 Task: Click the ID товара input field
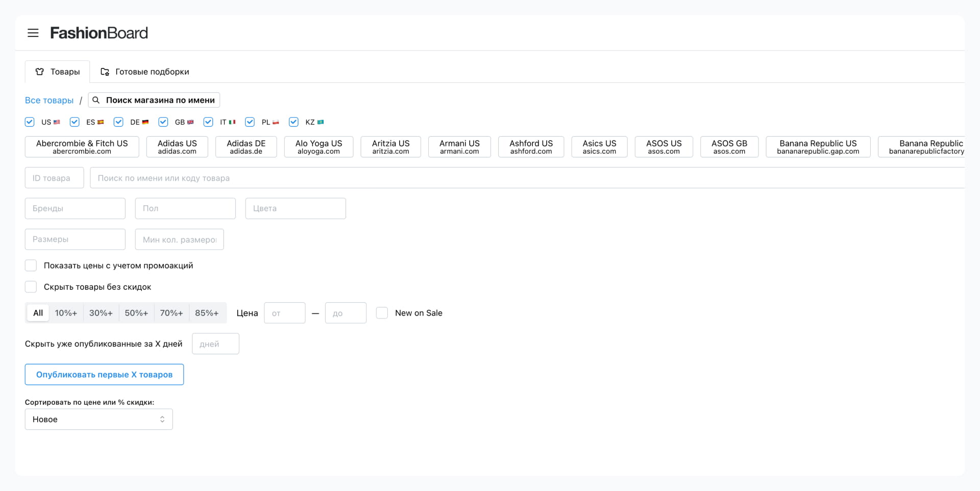(x=54, y=178)
